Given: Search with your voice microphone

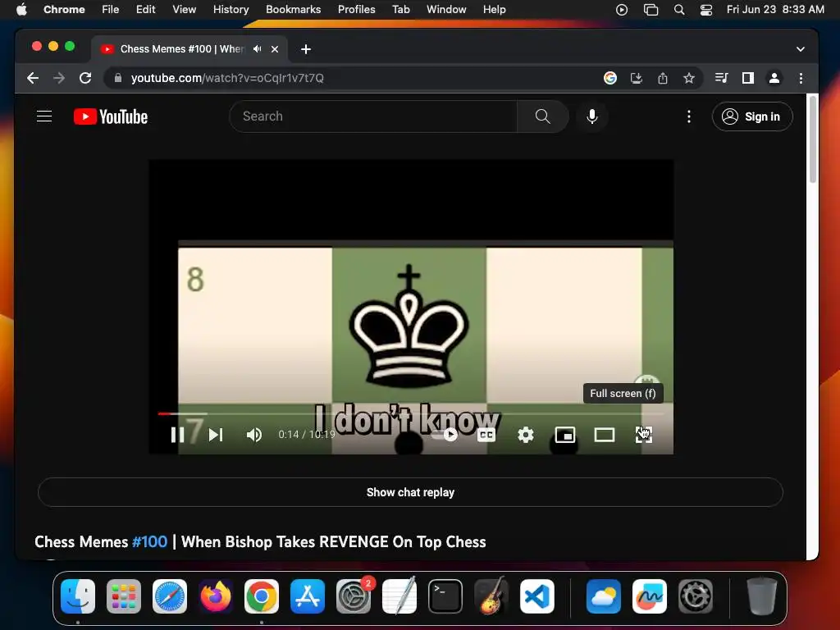Looking at the screenshot, I should pos(592,116).
